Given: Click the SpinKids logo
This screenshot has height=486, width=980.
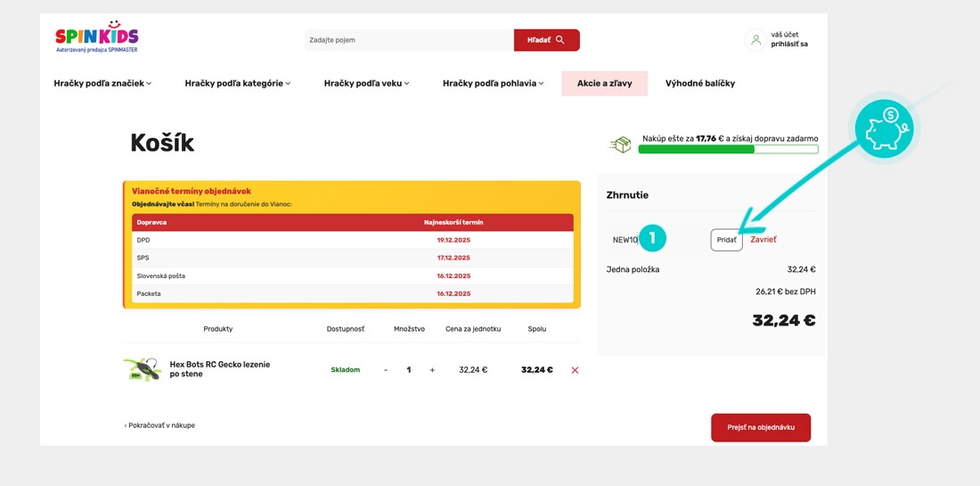Looking at the screenshot, I should pos(96,37).
